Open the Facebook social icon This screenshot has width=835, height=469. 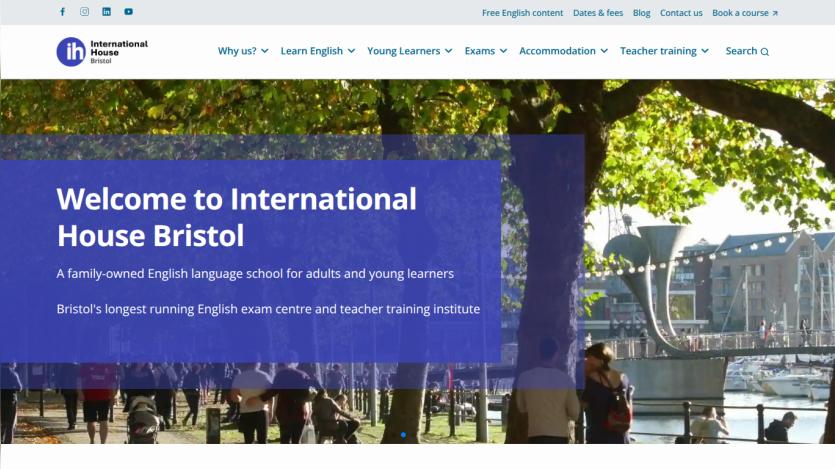pyautogui.click(x=62, y=12)
